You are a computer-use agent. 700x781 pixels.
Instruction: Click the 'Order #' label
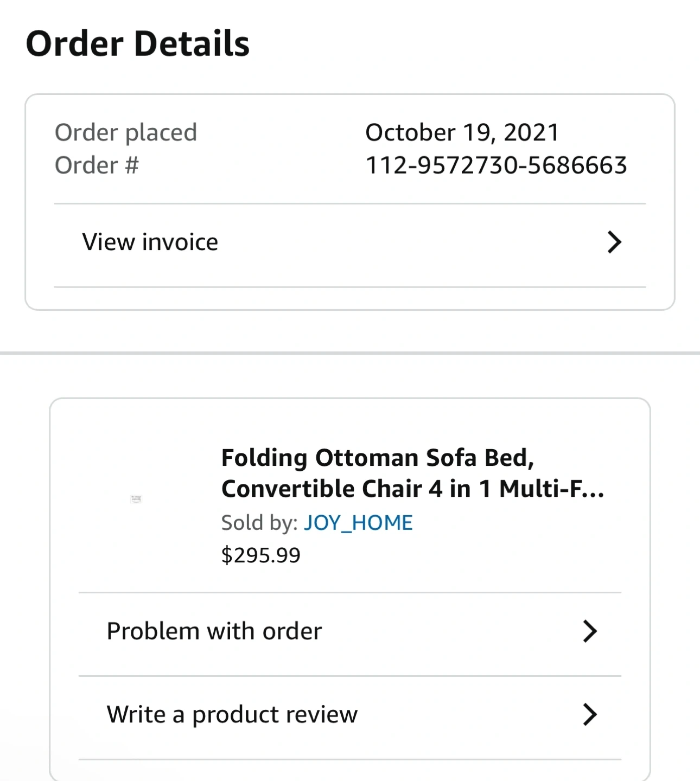point(97,165)
